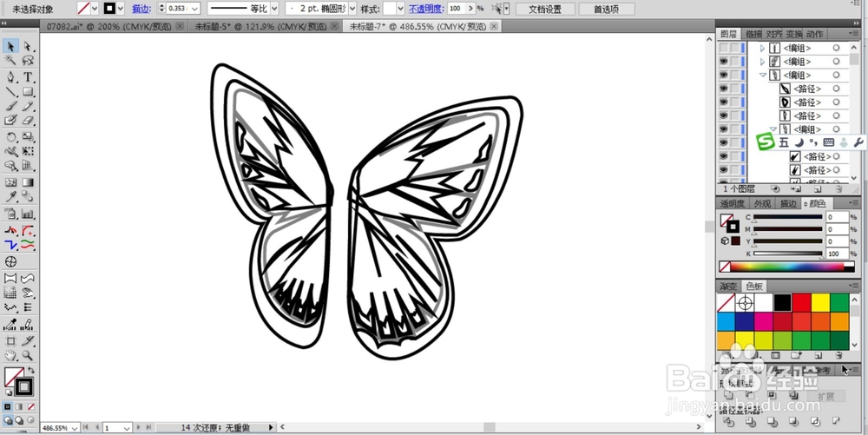
Task: Select the Magic Wand tool
Action: click(x=10, y=60)
